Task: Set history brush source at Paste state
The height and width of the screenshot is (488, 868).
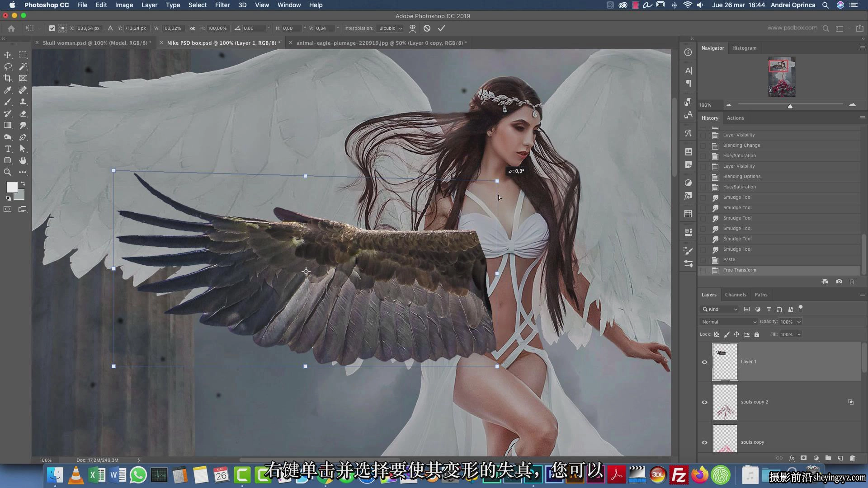Action: point(703,260)
